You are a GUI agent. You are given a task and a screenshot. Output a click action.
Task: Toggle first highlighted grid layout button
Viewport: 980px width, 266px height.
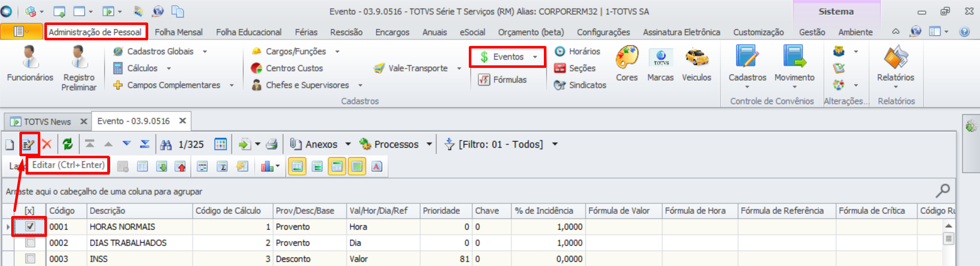coord(297,166)
